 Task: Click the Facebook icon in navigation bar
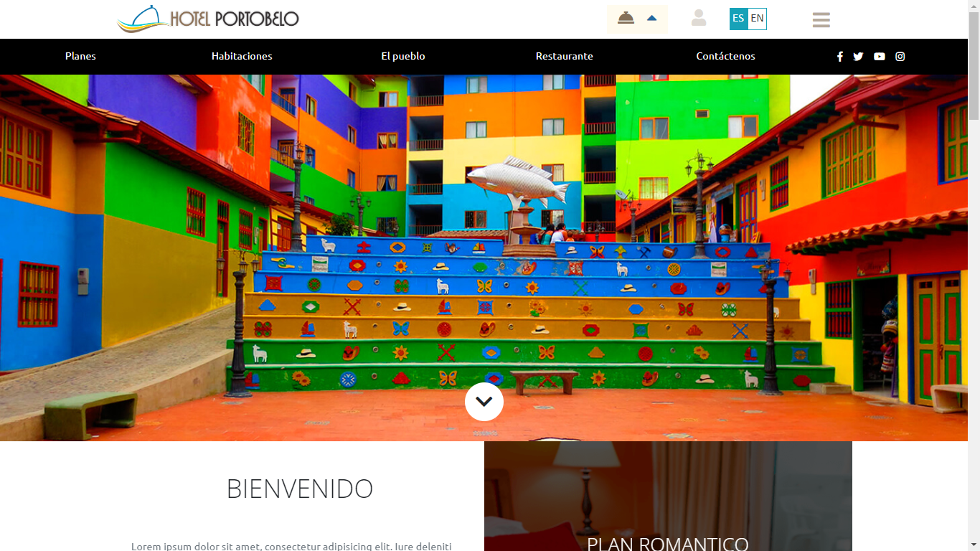(x=840, y=57)
